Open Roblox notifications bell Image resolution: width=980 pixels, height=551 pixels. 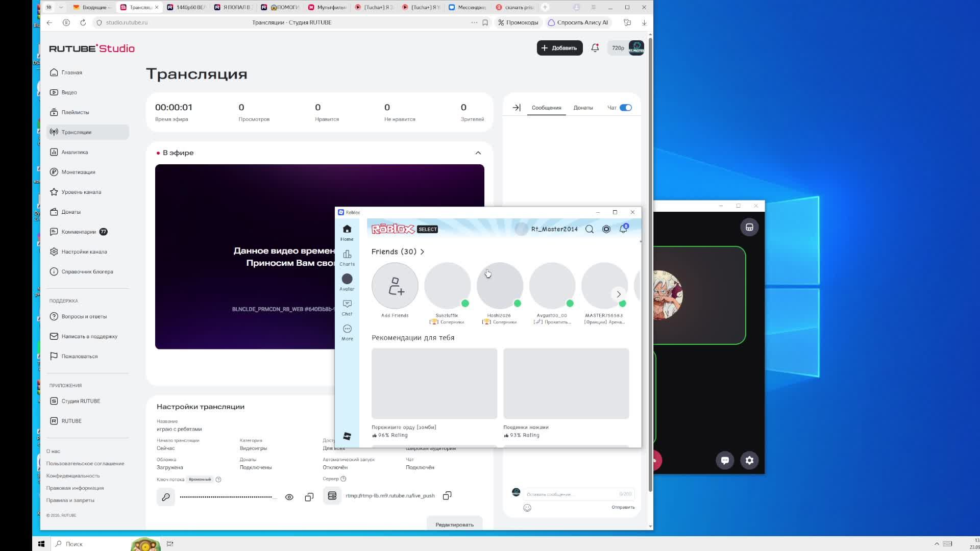click(623, 229)
